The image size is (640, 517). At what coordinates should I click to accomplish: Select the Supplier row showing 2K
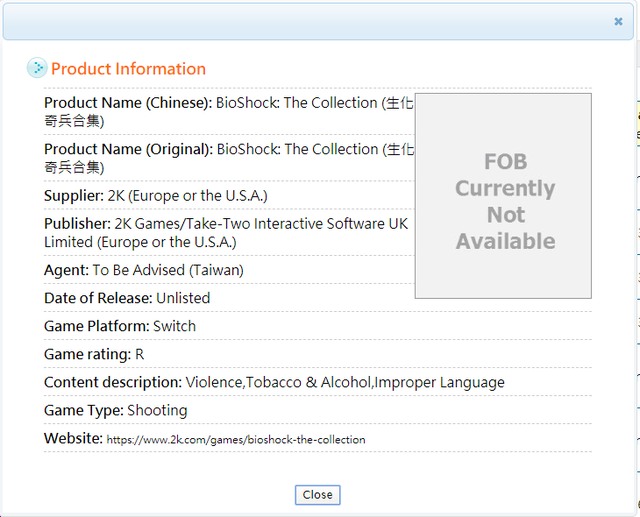pos(155,196)
